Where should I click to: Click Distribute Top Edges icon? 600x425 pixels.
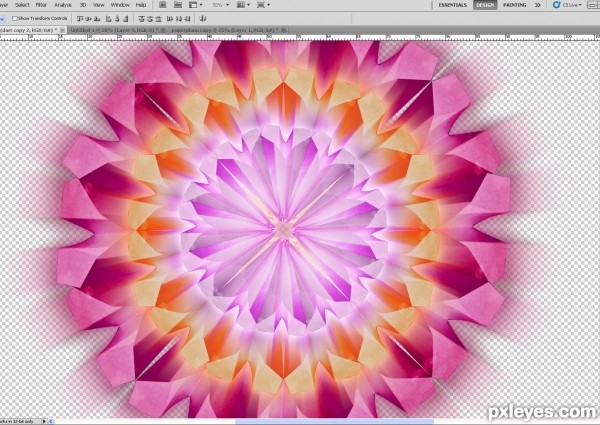click(x=141, y=18)
